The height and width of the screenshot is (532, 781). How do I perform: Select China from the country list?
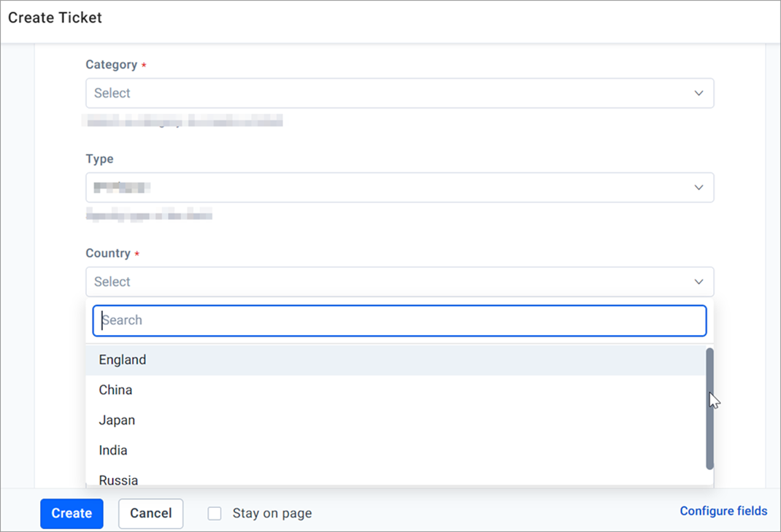[396, 390]
